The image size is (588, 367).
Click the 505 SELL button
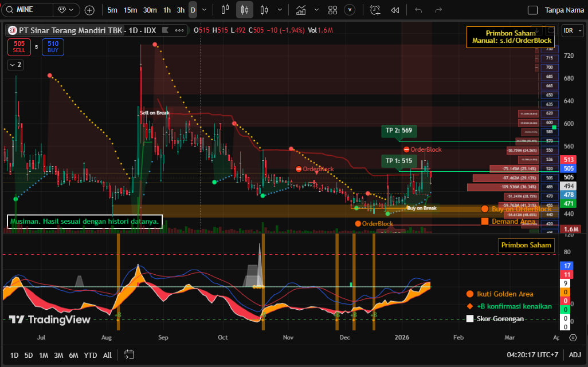click(19, 47)
